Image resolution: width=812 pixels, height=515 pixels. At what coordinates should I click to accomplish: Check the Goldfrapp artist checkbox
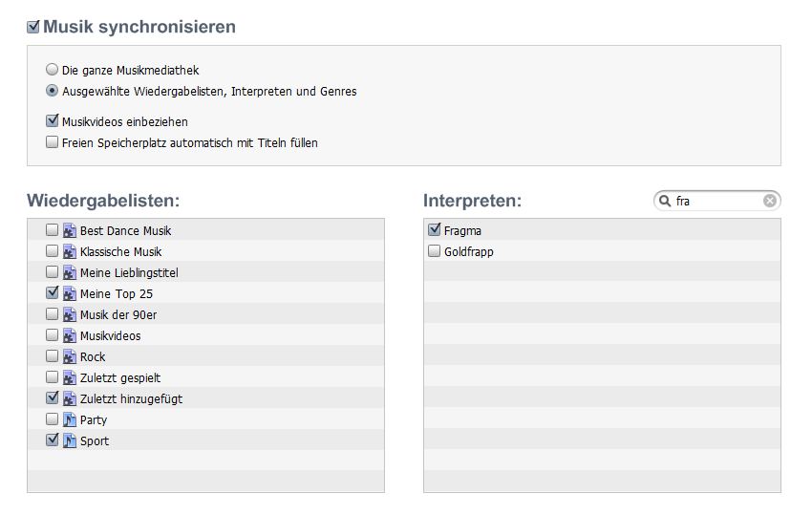point(434,251)
